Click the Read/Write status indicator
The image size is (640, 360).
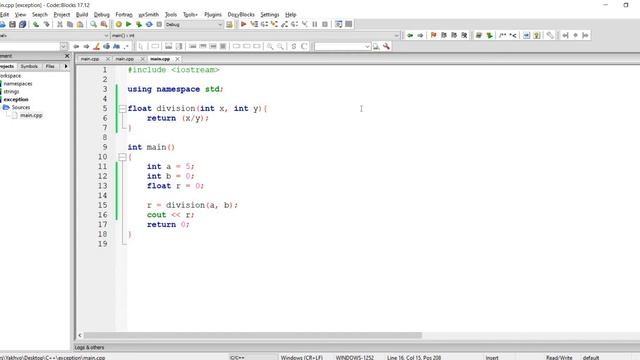coord(559,358)
